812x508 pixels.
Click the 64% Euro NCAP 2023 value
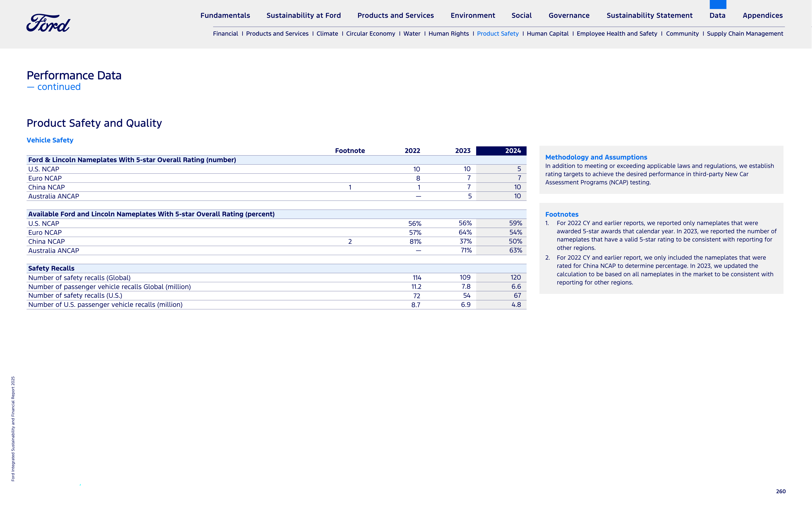pyautogui.click(x=465, y=232)
